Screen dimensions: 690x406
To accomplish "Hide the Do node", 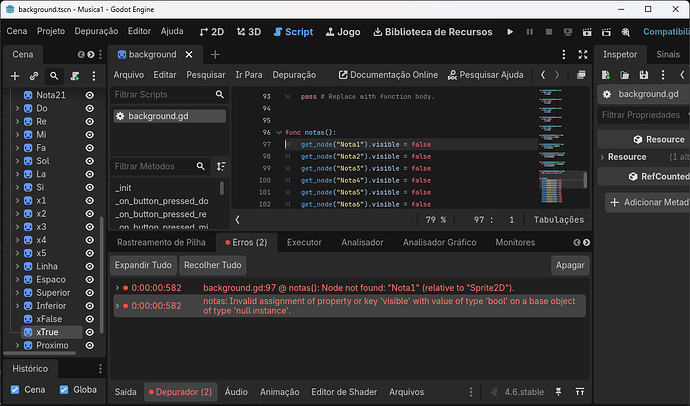I will [x=90, y=108].
